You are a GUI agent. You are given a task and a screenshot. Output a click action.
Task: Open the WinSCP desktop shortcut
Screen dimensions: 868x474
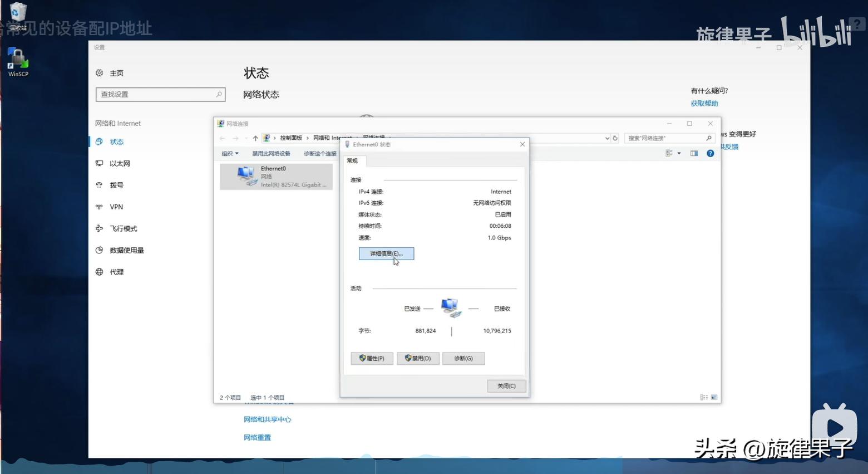18,61
